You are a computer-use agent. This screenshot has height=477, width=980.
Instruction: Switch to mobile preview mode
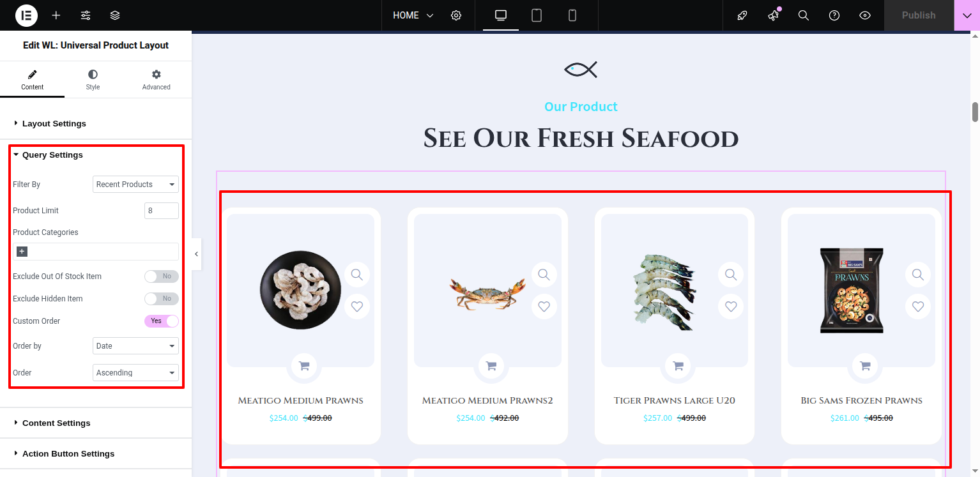click(x=572, y=15)
